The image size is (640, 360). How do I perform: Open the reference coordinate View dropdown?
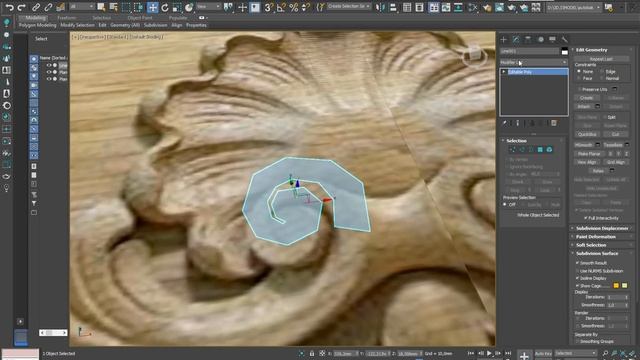tap(208, 7)
